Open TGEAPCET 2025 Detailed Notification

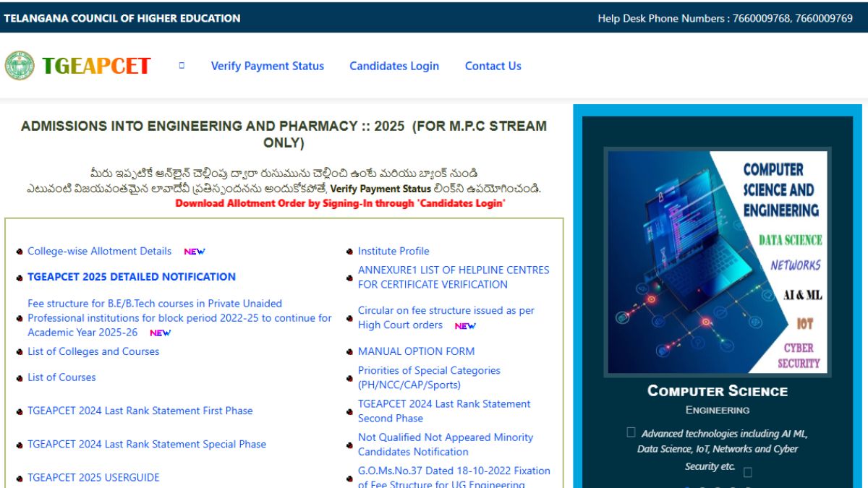pos(131,277)
